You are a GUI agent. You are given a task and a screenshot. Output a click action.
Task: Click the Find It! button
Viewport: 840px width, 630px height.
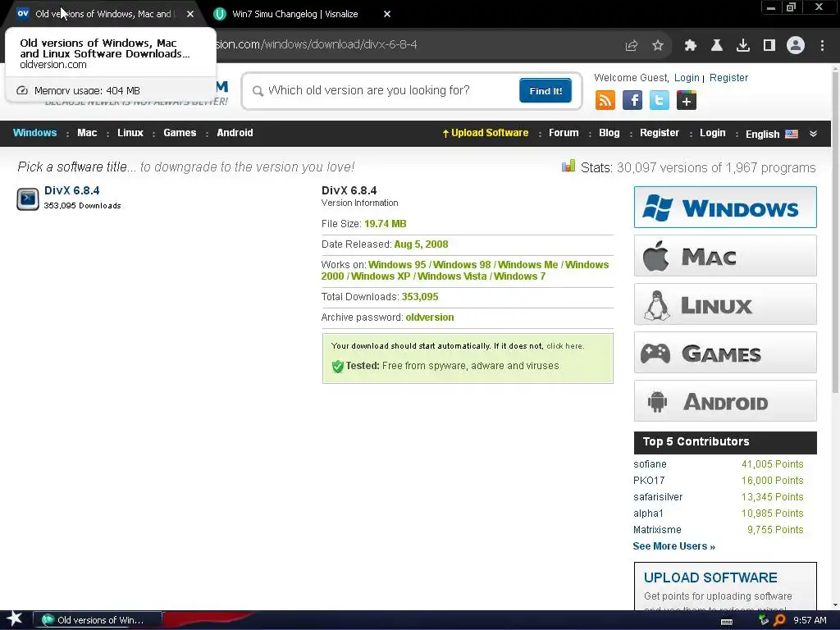tap(546, 90)
